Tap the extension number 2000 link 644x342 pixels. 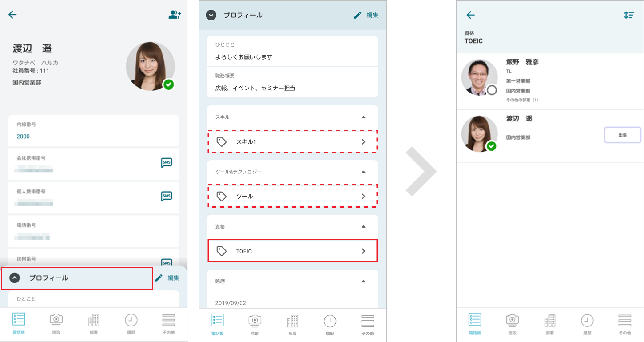click(23, 137)
